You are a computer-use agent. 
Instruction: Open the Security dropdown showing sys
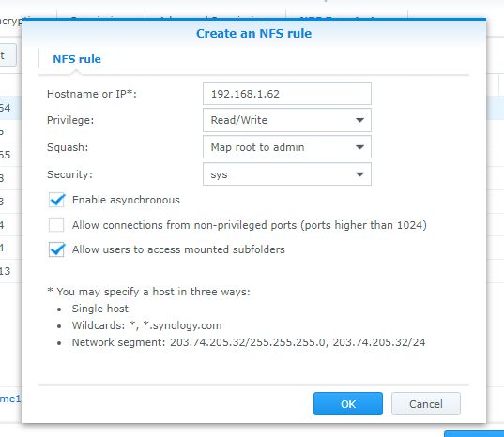[x=287, y=174]
